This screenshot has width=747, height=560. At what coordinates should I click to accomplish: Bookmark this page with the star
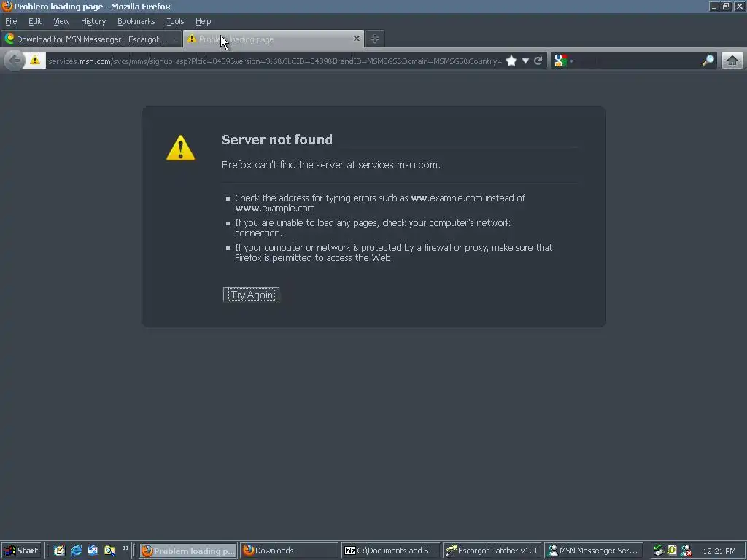click(511, 61)
